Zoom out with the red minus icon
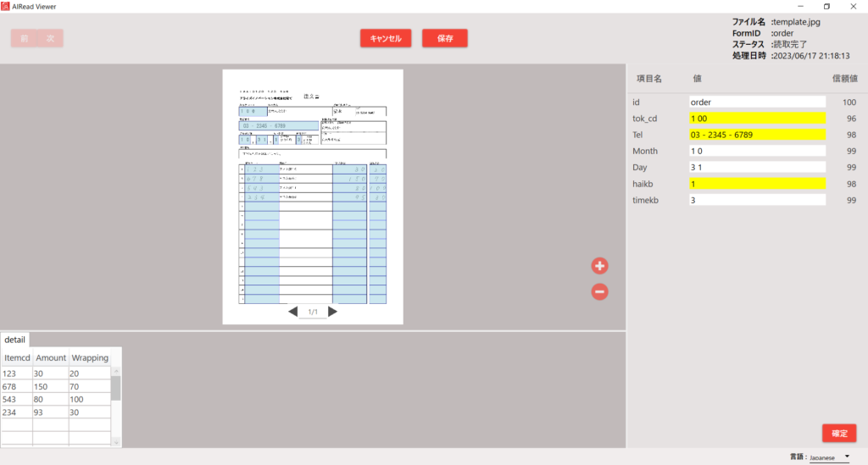 click(599, 292)
